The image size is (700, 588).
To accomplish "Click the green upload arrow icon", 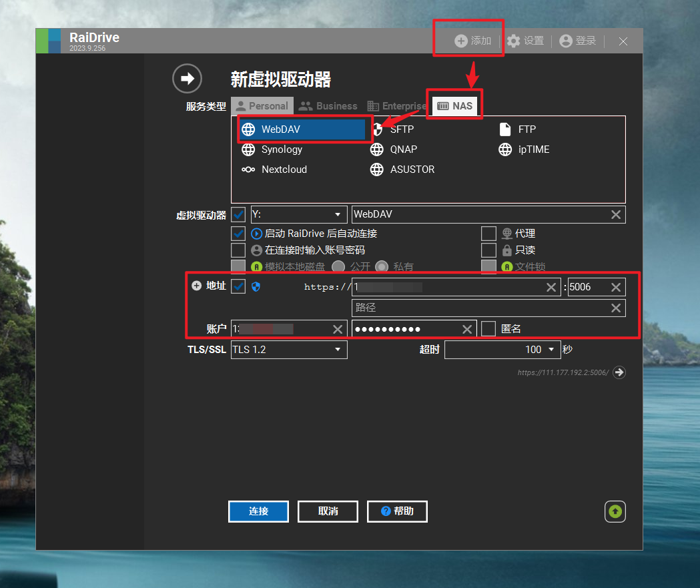I will [615, 511].
